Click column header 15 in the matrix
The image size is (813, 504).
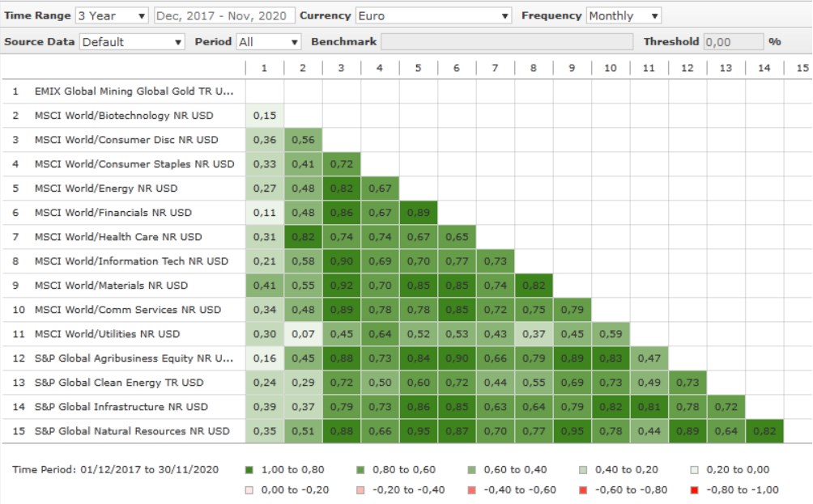click(x=802, y=68)
